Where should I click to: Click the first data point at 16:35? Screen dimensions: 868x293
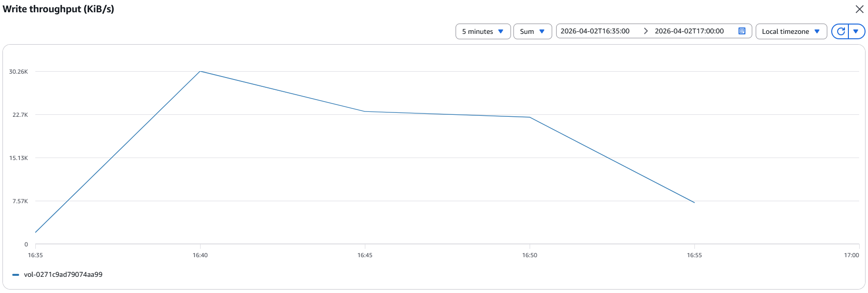point(36,232)
